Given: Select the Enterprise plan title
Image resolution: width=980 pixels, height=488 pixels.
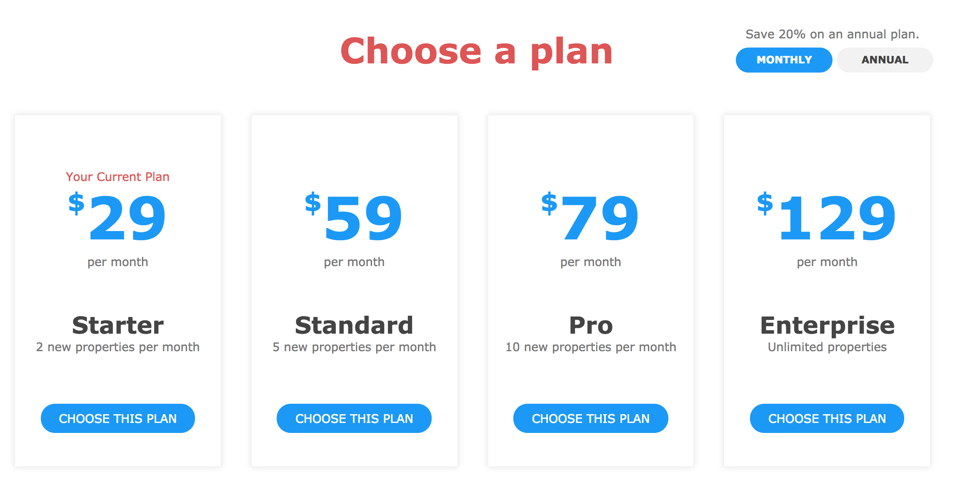Looking at the screenshot, I should point(827,325).
